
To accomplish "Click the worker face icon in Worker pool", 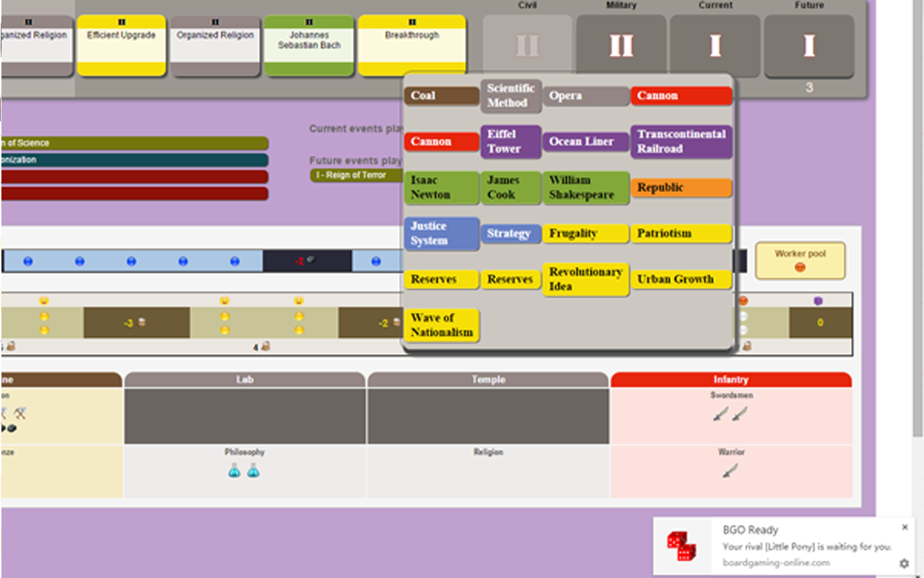I will coord(800,267).
